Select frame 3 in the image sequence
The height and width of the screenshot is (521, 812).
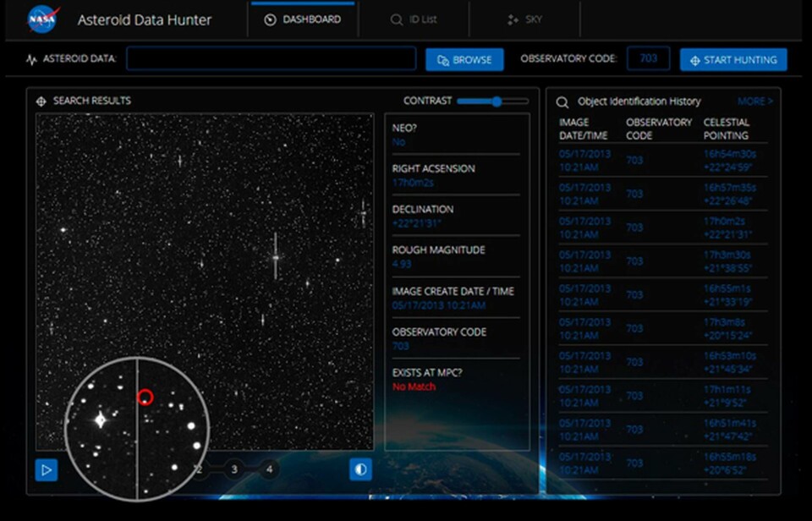[234, 469]
